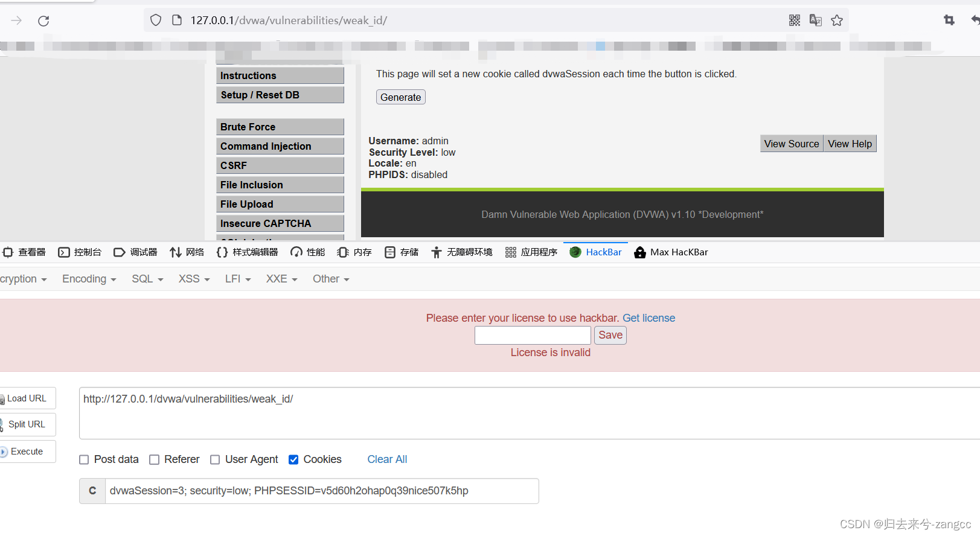
Task: Open the Storage (存储) devtools tab
Action: 402,252
